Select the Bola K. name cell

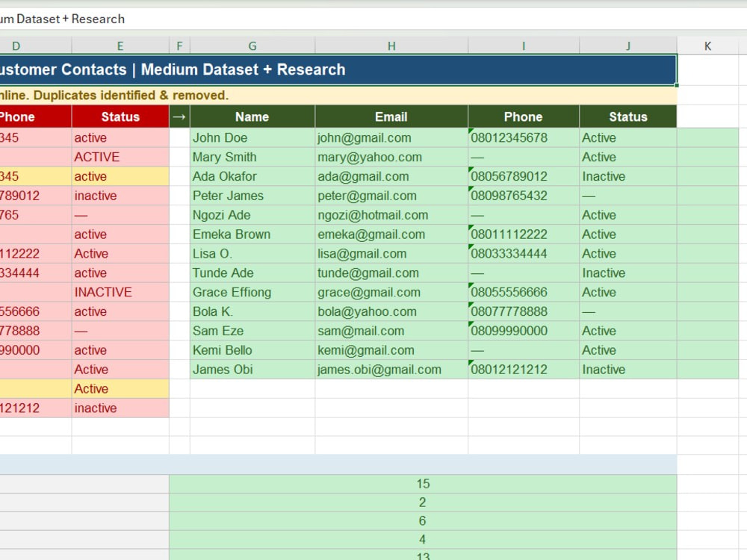(x=252, y=311)
